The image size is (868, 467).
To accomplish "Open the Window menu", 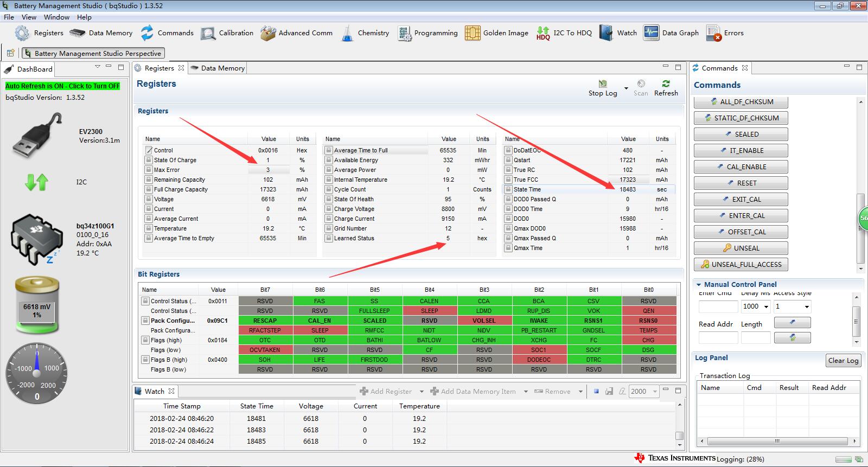I will [x=56, y=17].
